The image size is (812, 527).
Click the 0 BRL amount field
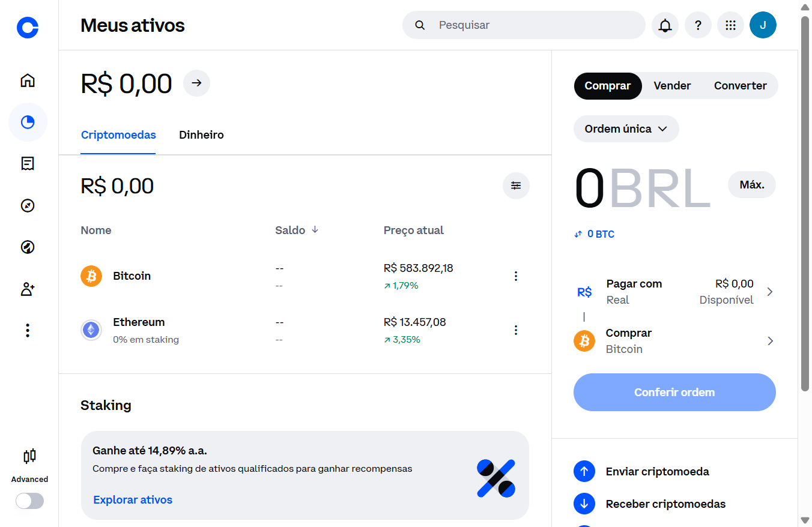[x=643, y=188]
